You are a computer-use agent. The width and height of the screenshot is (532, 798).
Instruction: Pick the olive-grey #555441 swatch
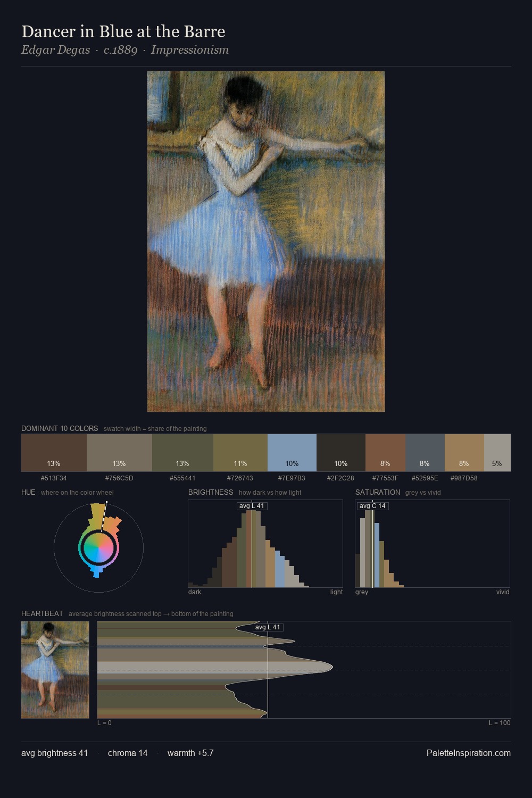[182, 453]
